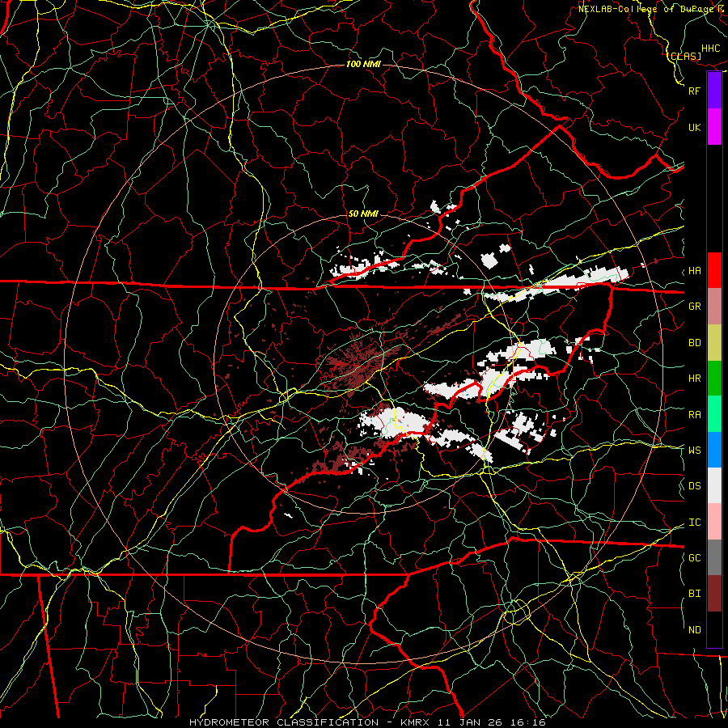This screenshot has height=728, width=728.
Task: Pick the blue WS legend swatch
Action: (x=714, y=450)
